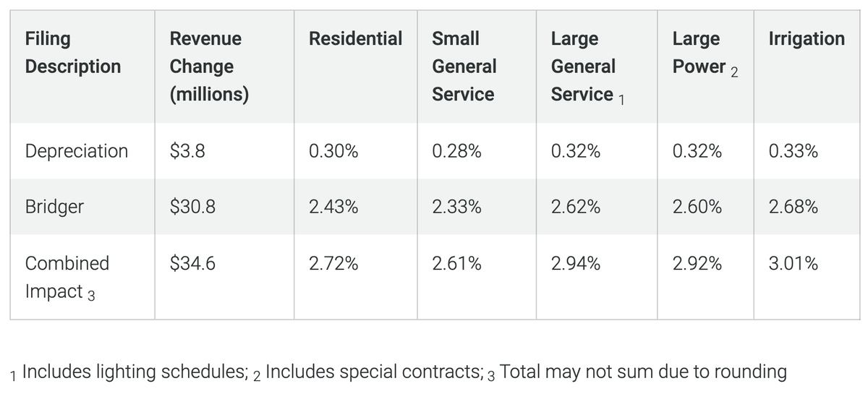
Task: Click the 2.60% Large Power cell
Action: [x=697, y=207]
